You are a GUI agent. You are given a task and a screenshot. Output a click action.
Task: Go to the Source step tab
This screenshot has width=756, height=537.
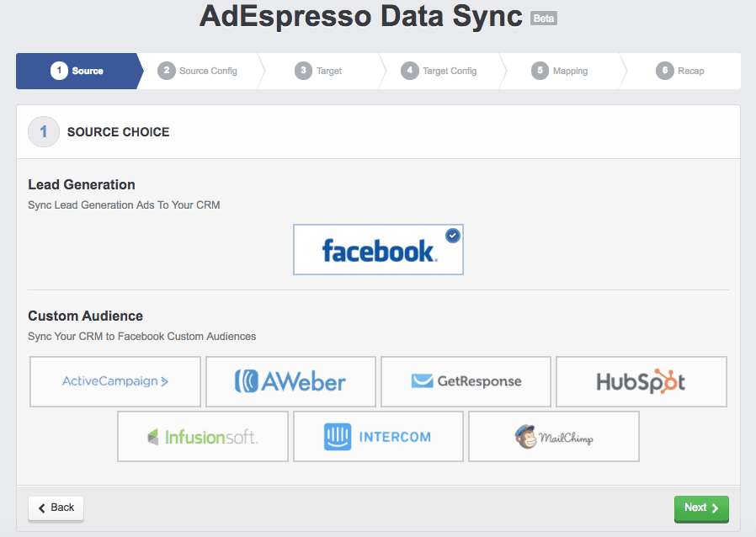(x=77, y=71)
